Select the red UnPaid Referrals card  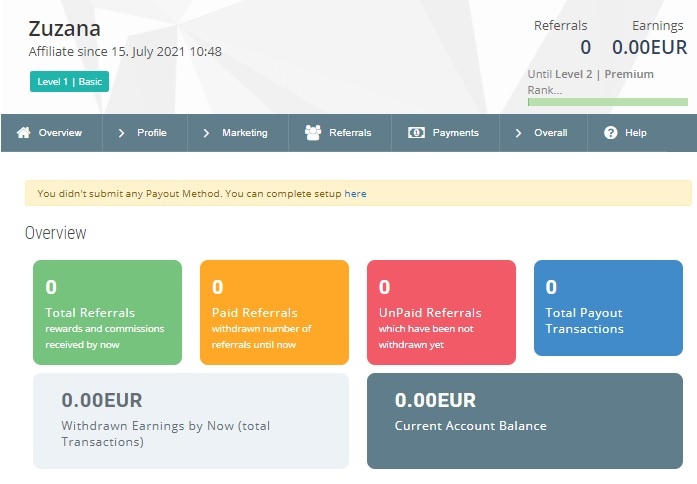click(441, 312)
